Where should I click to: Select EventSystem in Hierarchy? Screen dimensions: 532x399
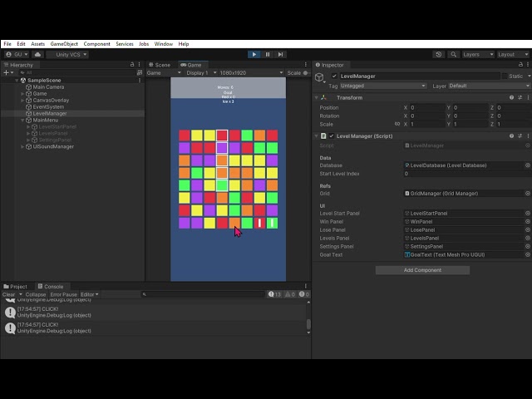point(48,107)
